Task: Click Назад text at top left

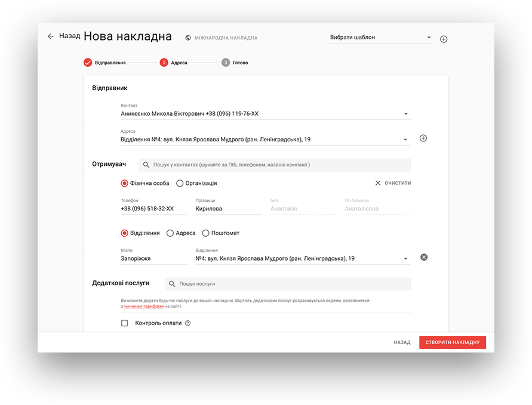Action: 69,36
